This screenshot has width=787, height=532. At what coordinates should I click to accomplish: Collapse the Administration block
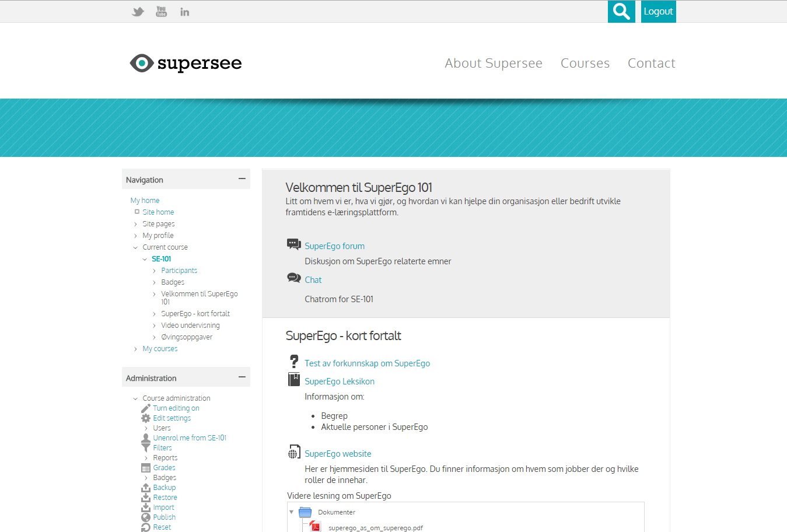(242, 377)
